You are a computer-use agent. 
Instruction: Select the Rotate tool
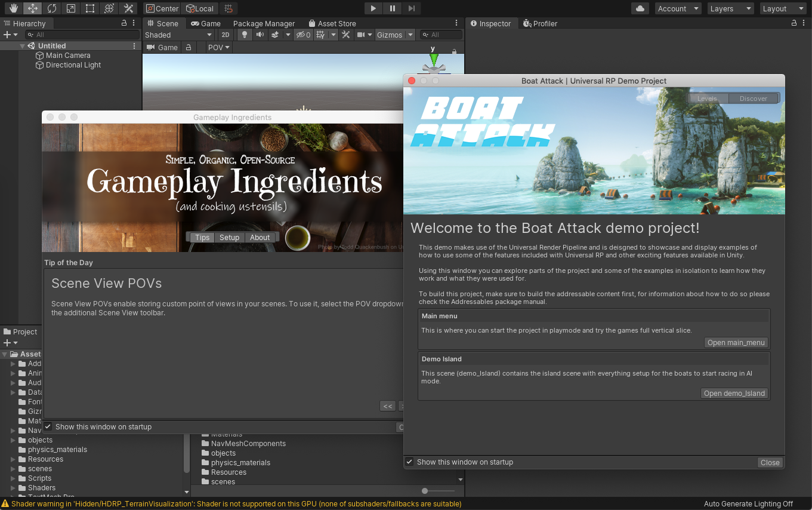52,8
